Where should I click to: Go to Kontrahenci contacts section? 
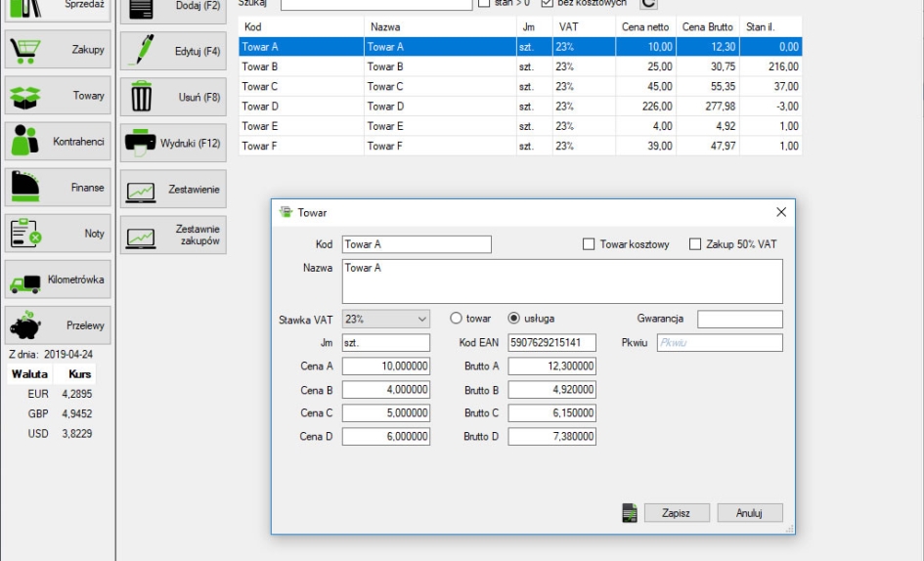(57, 142)
